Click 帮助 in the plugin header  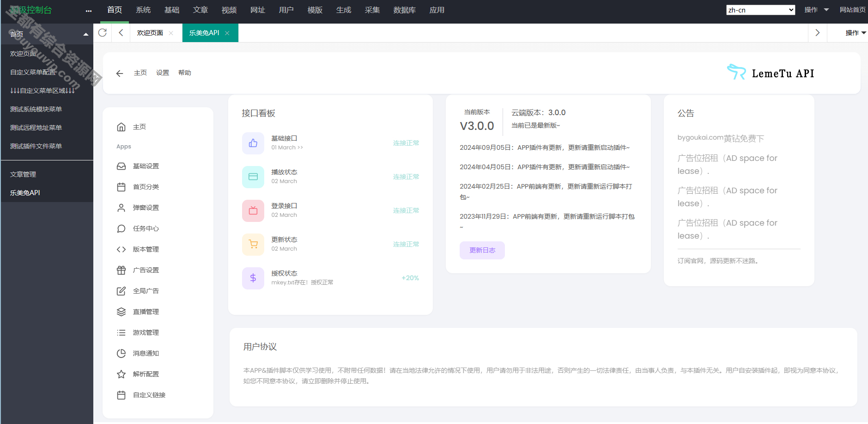point(185,73)
